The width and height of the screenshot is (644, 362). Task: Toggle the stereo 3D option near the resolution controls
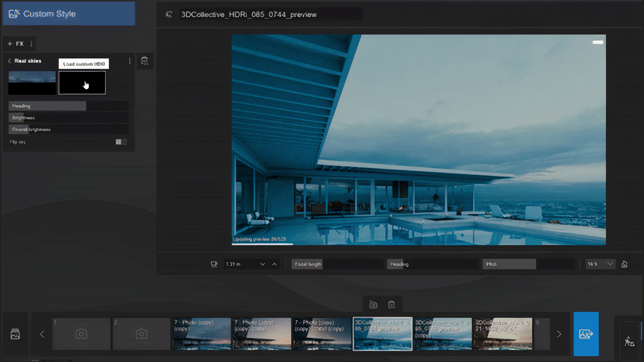point(624,265)
